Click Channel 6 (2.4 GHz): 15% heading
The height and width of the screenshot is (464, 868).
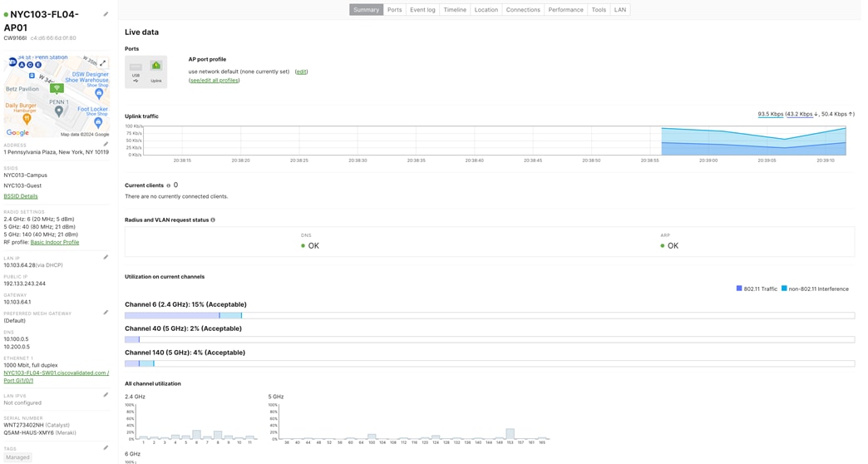point(185,304)
